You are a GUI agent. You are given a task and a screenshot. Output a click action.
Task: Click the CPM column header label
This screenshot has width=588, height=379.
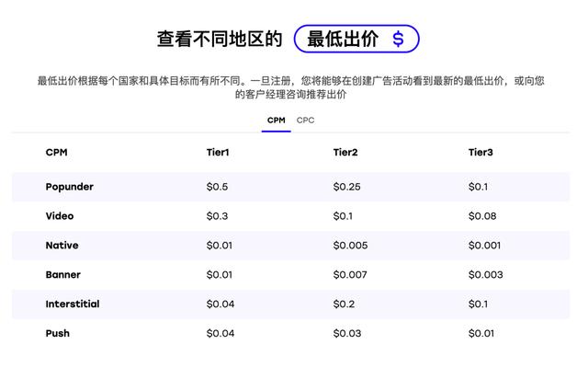56,152
